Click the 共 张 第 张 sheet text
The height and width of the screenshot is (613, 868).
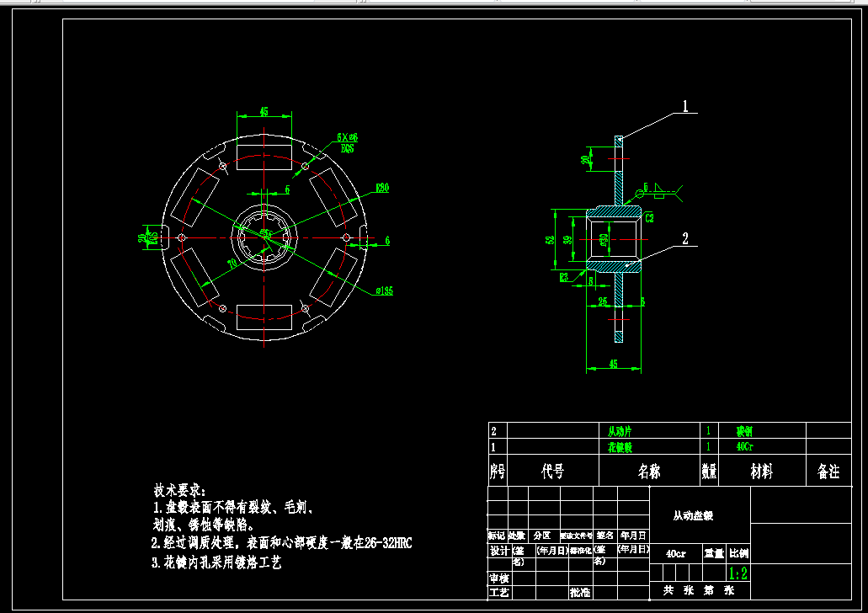coord(699,590)
